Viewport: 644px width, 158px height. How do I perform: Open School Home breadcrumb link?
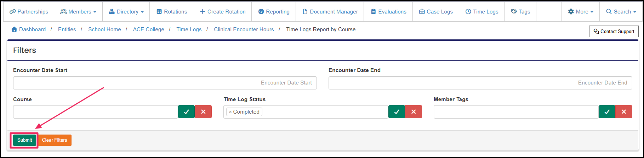[104, 29]
